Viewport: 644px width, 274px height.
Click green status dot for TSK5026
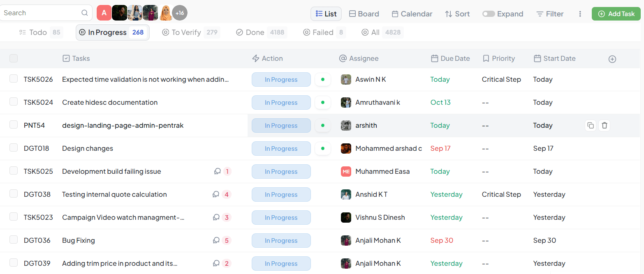[x=323, y=80]
